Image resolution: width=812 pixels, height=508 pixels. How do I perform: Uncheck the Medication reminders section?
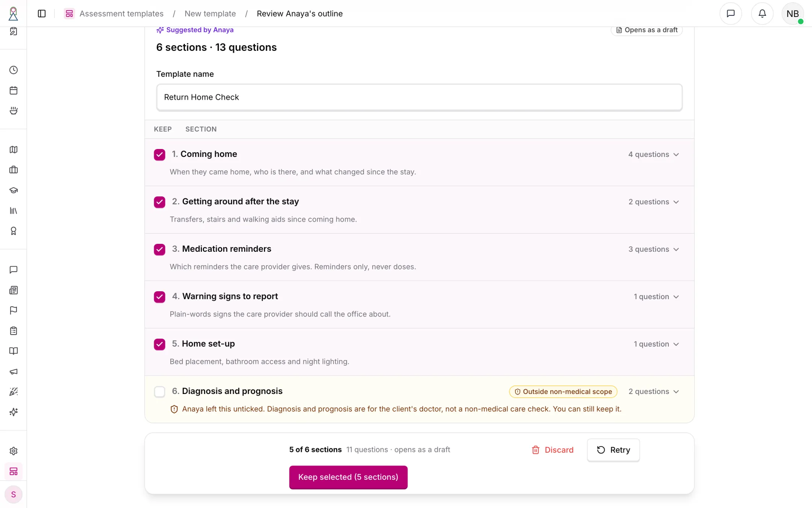click(x=159, y=249)
